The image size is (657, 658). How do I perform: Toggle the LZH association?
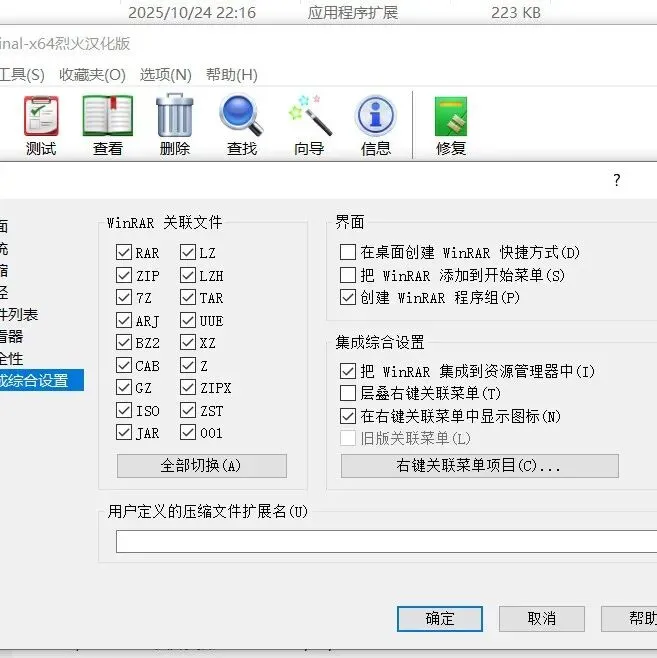pos(188,275)
